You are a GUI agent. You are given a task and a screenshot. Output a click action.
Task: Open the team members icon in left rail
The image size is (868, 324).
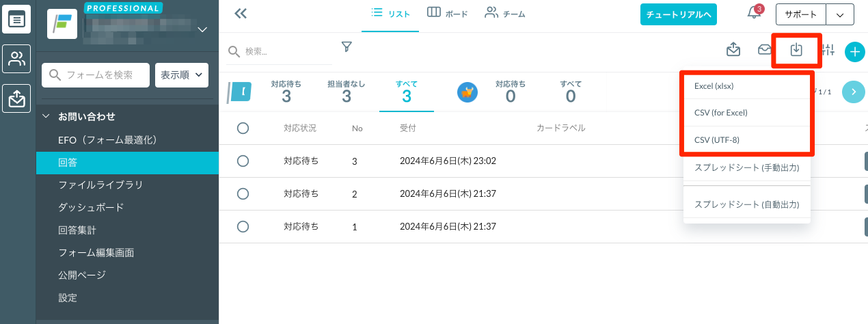click(x=16, y=59)
